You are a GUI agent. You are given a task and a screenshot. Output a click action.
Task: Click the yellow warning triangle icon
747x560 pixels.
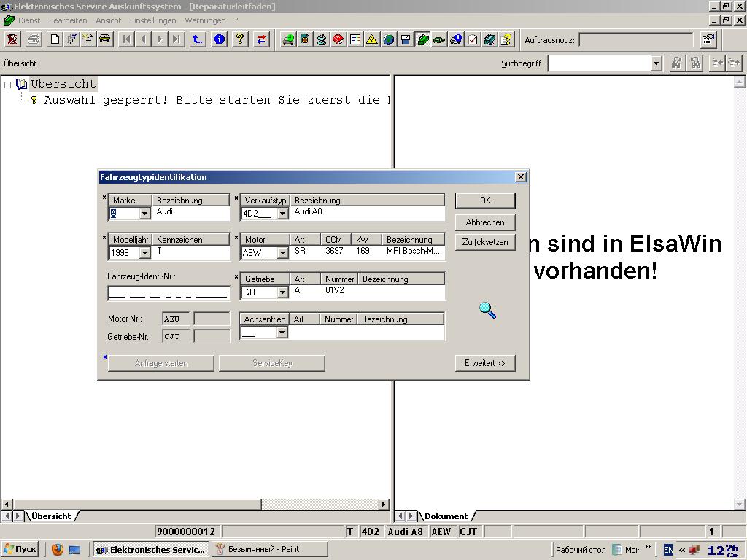(x=371, y=39)
